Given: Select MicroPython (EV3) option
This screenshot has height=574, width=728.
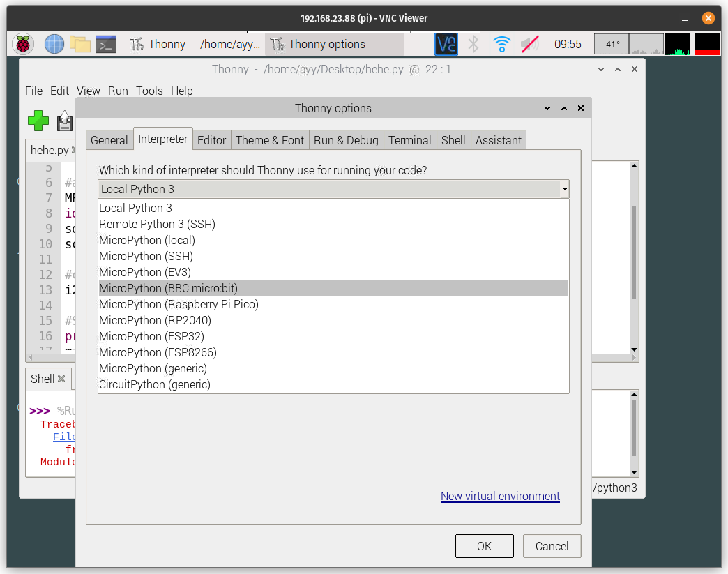Looking at the screenshot, I should tap(333, 272).
